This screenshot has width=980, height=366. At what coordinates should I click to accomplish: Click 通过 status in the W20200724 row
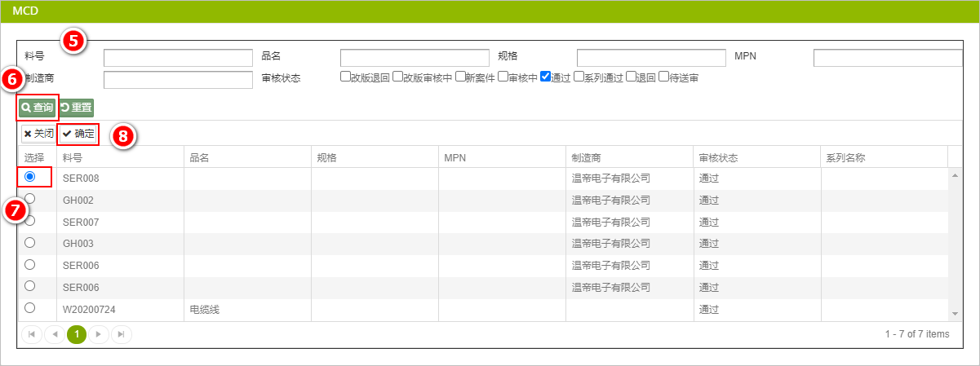click(x=709, y=309)
